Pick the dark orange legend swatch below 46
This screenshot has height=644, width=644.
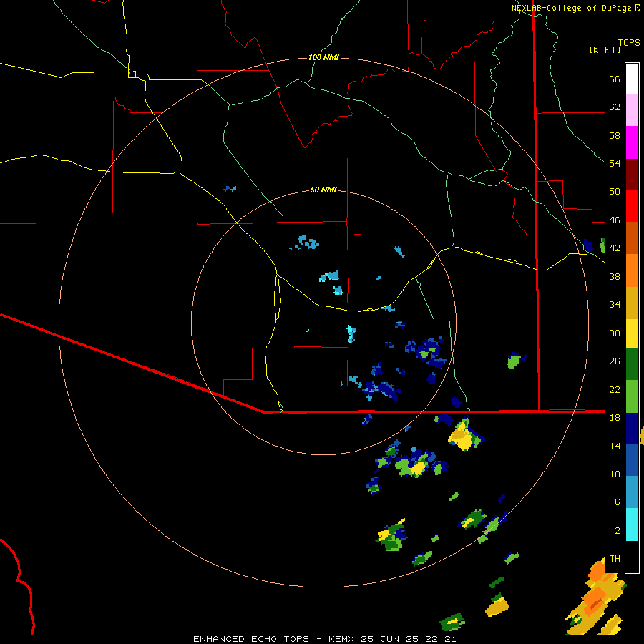632,238
